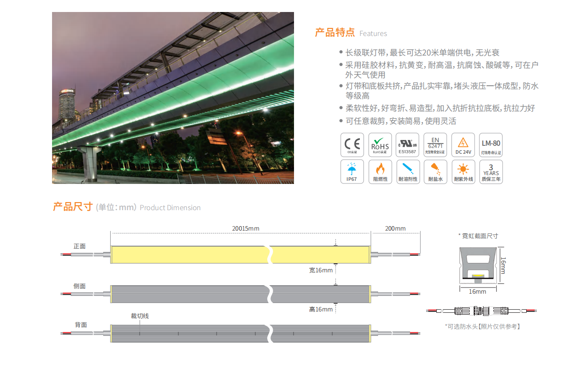Select the RoHS certification icon
The image size is (588, 367).
pyautogui.click(x=380, y=145)
